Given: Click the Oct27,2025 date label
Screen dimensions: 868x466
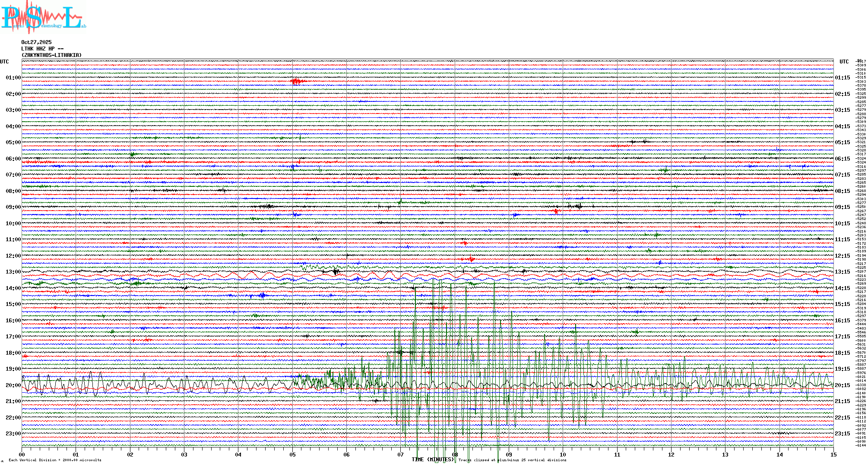Looking at the screenshot, I should pyautogui.click(x=36, y=42).
